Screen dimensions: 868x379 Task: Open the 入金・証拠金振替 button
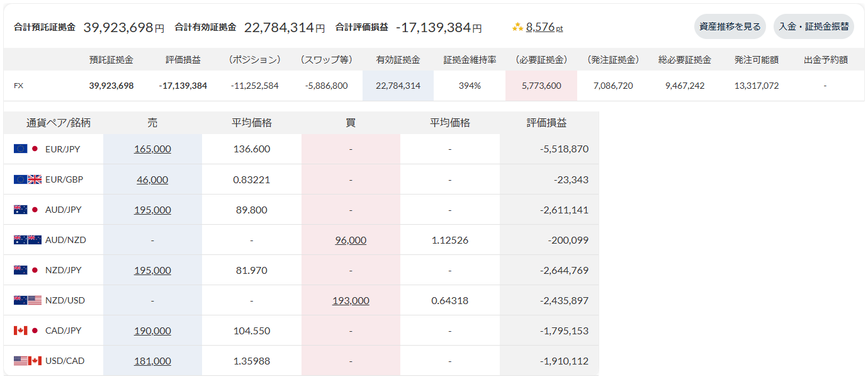click(x=814, y=26)
